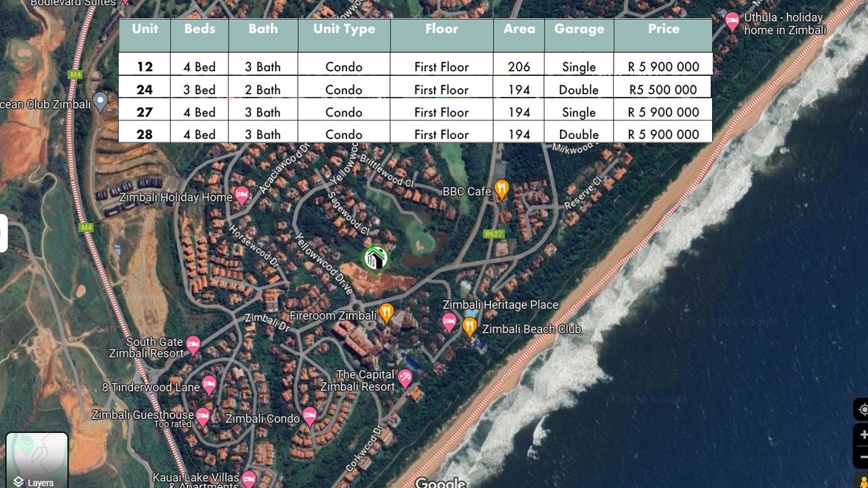Expand the collapsed side panel handle
The width and height of the screenshot is (868, 488).
(3, 233)
